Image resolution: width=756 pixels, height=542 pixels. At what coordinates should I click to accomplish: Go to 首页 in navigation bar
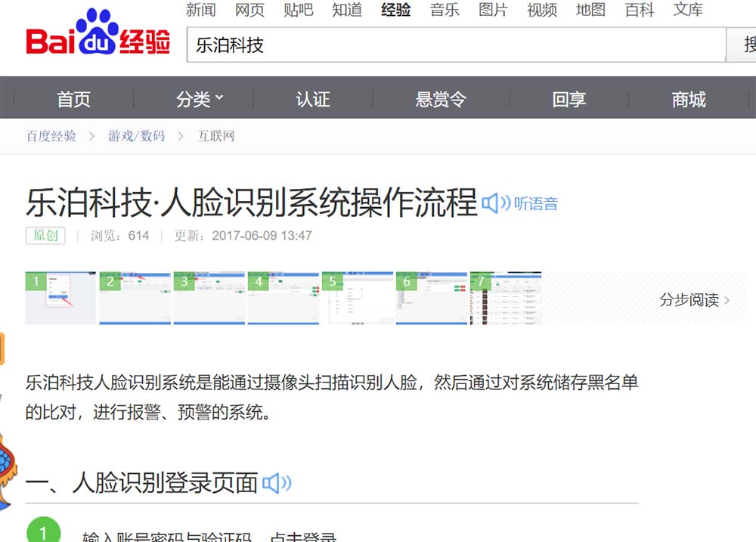click(73, 99)
